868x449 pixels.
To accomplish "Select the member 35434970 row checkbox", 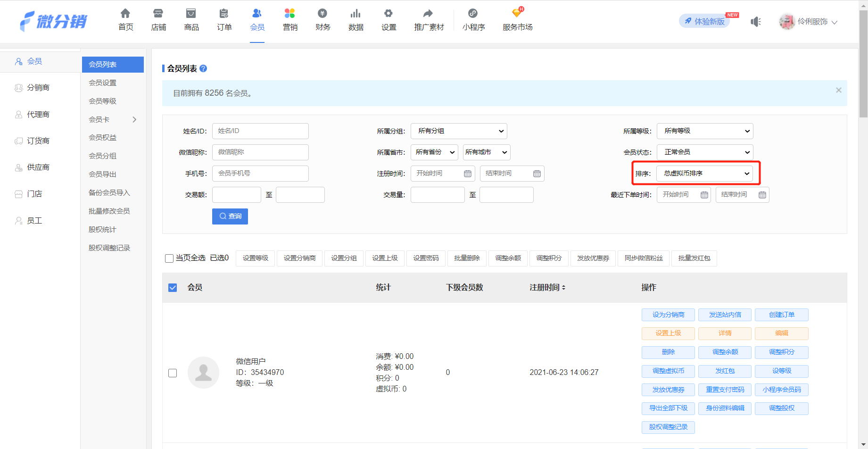I will pyautogui.click(x=173, y=373).
